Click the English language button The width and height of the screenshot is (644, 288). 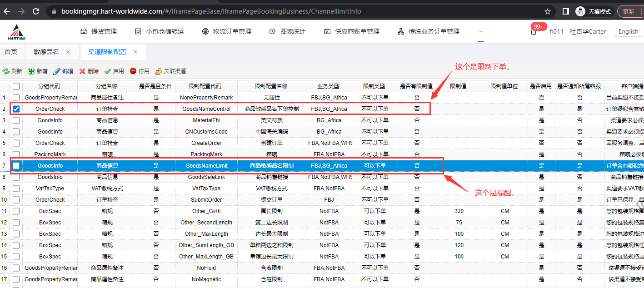(x=628, y=31)
